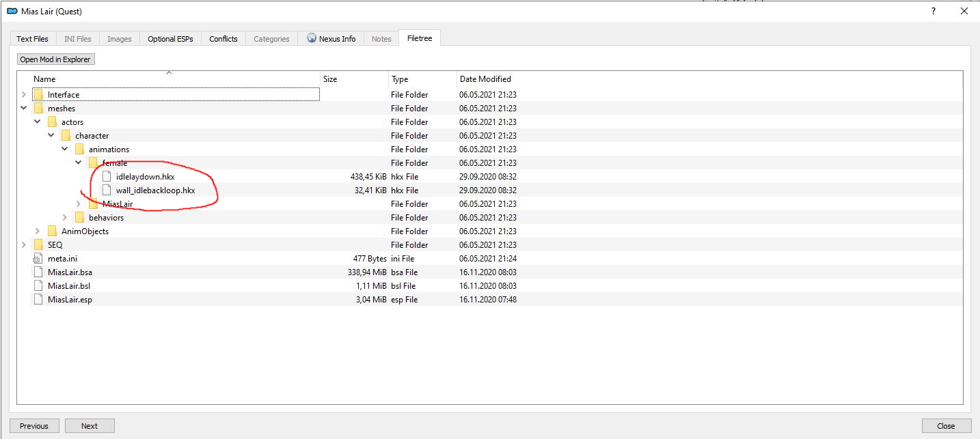
Task: Click the MiasLair folder icon
Action: tap(93, 204)
